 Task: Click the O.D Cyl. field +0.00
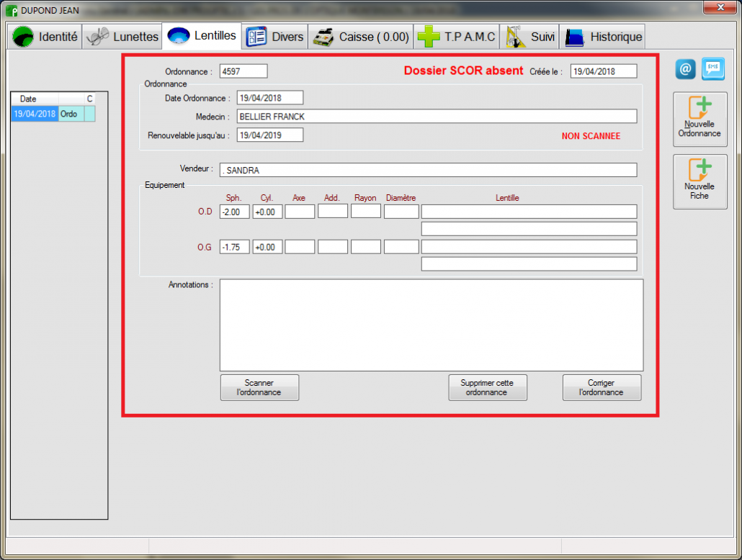click(x=267, y=212)
